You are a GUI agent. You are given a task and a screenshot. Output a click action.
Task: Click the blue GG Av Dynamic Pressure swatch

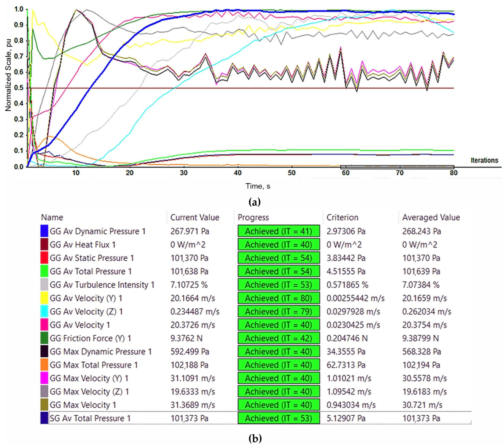coord(44,231)
